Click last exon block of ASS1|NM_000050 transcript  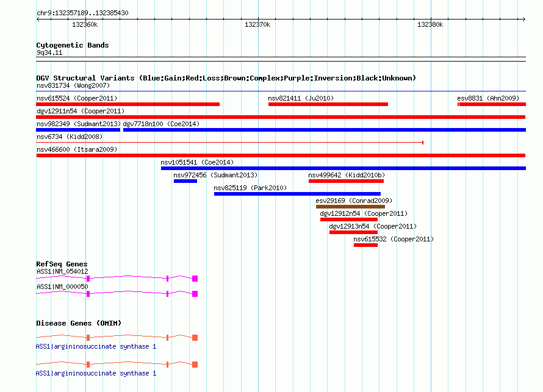pyautogui.click(x=195, y=294)
